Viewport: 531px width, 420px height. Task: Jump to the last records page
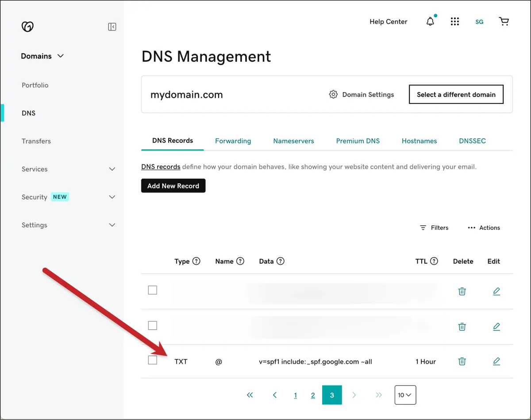tap(379, 395)
